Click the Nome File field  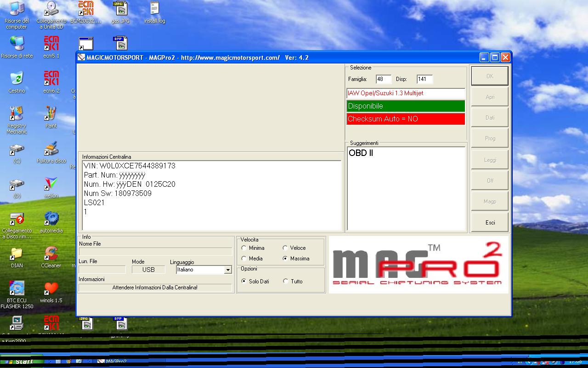pyautogui.click(x=155, y=251)
